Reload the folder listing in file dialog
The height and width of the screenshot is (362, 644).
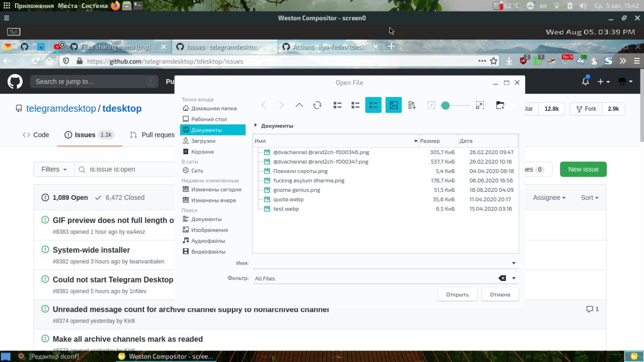pyautogui.click(x=317, y=105)
